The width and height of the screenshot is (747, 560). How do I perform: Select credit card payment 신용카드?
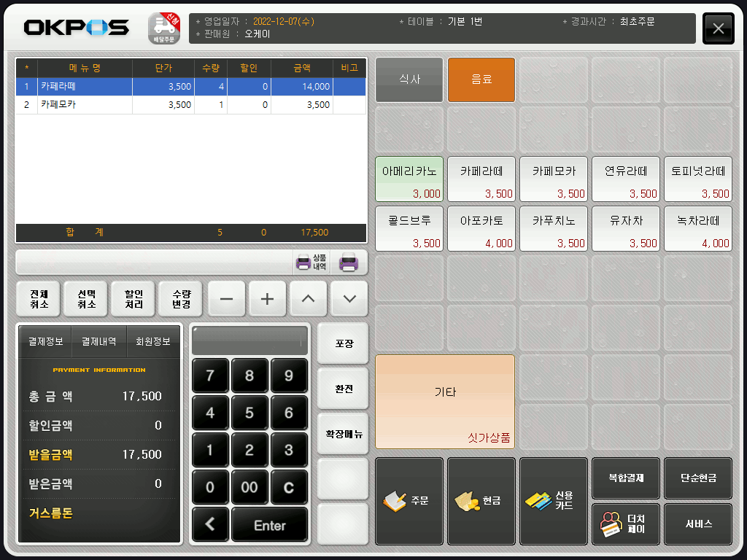(x=553, y=501)
